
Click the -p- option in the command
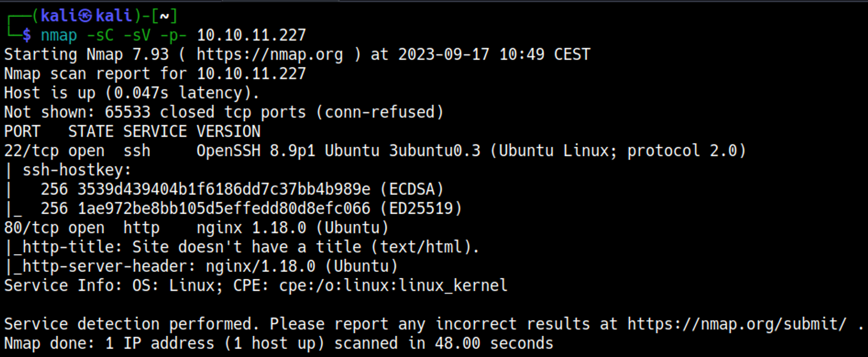tap(173, 35)
